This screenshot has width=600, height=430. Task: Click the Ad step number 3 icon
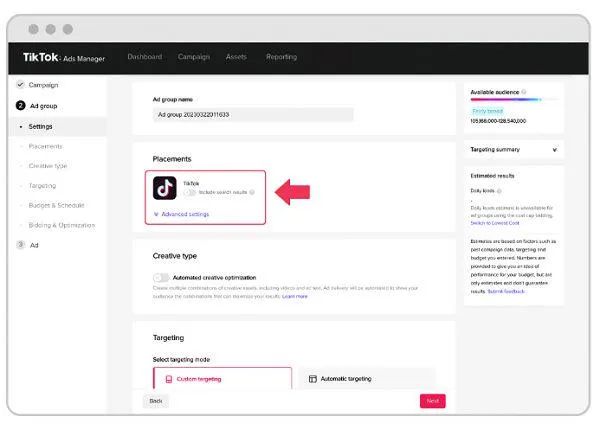tap(21, 245)
